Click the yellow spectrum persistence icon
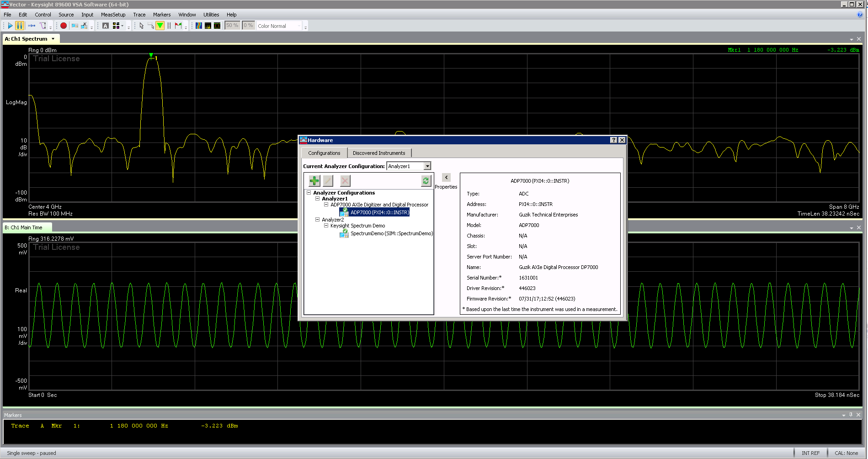The image size is (868, 459). pyautogui.click(x=208, y=26)
